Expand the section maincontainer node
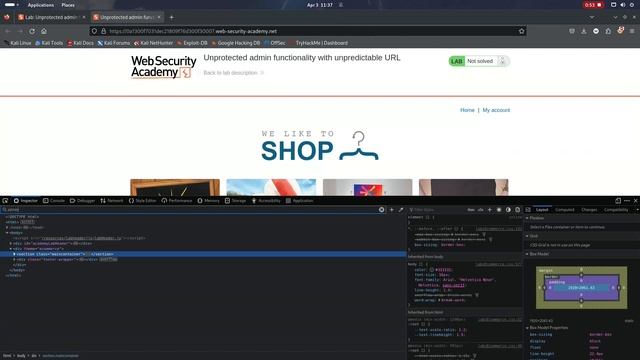 (x=14, y=254)
